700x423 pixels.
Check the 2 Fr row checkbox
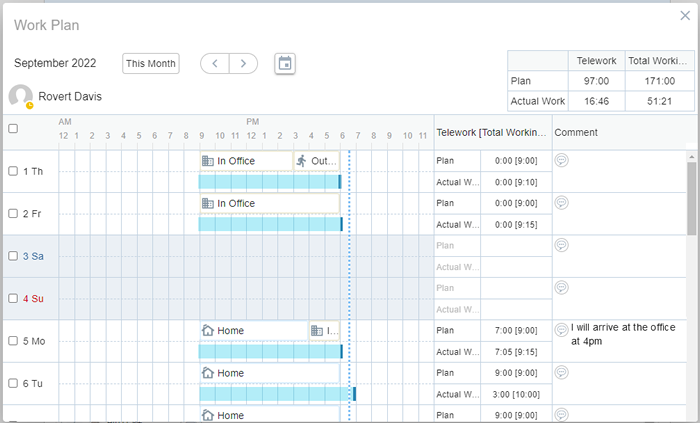(x=13, y=213)
